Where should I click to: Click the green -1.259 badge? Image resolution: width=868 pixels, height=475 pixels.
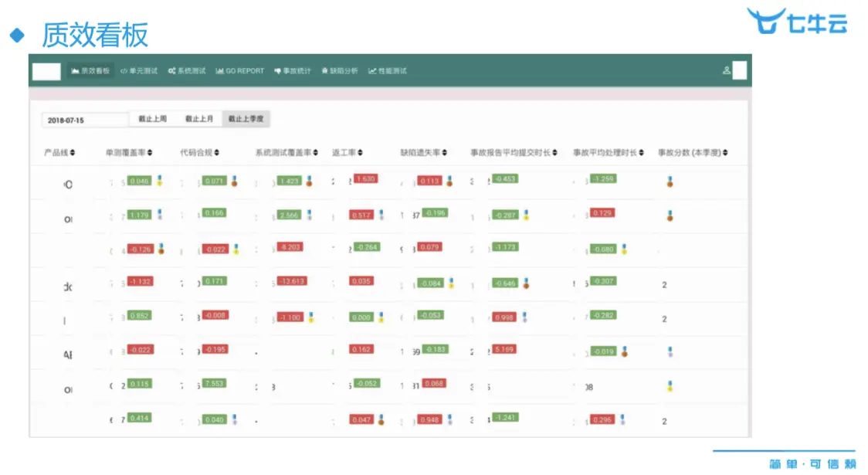click(x=603, y=179)
